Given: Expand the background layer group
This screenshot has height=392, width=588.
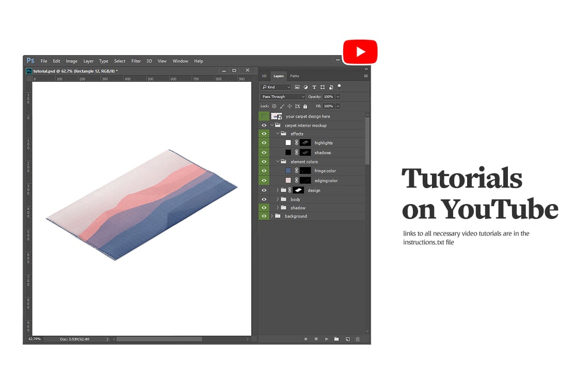Looking at the screenshot, I should click(272, 216).
